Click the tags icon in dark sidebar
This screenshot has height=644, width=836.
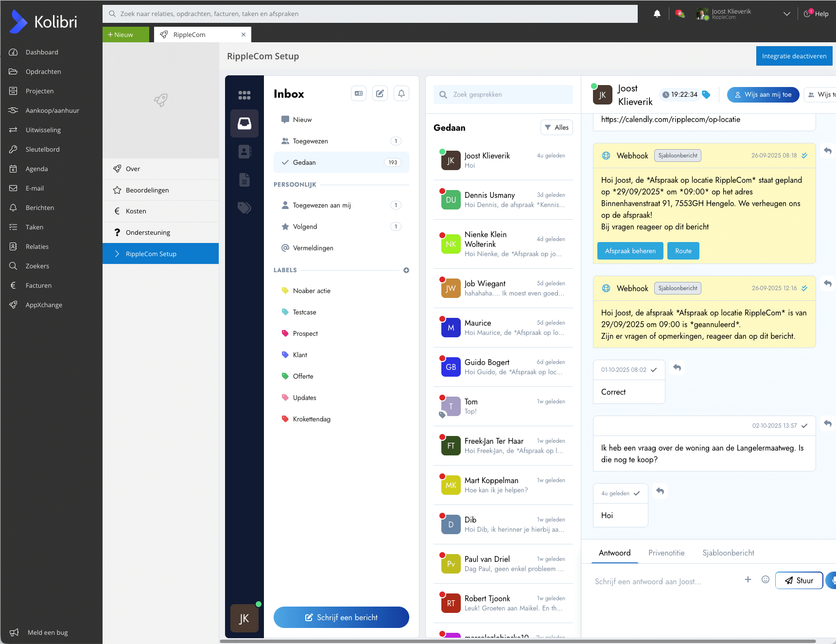244,208
